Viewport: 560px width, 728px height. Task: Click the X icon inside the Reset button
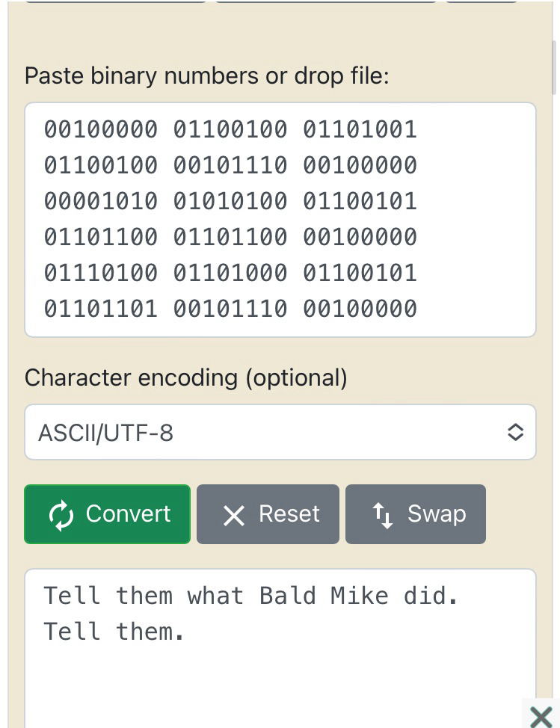pyautogui.click(x=232, y=513)
